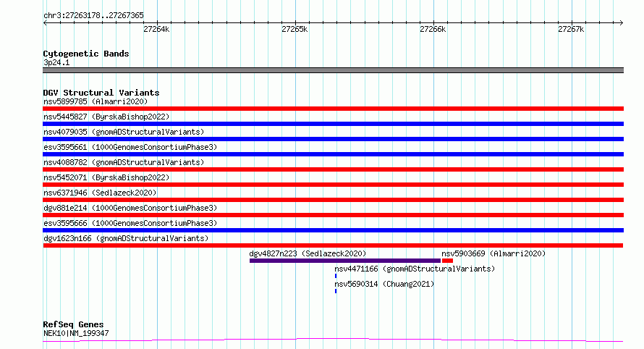Viewport: 644px width, 349px height.
Task: Select nsv5690314 (Chuang2021) variant label
Action: [x=384, y=284]
